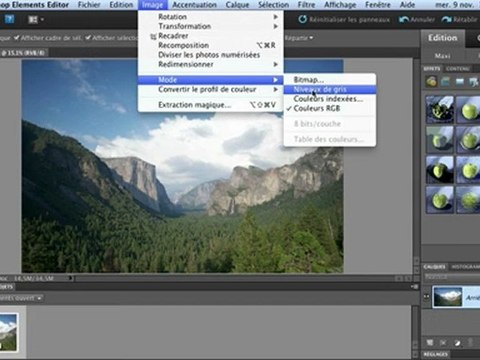Open the Calque menu
Image resolution: width=480 pixels, height=360 pixels.
[x=237, y=5]
